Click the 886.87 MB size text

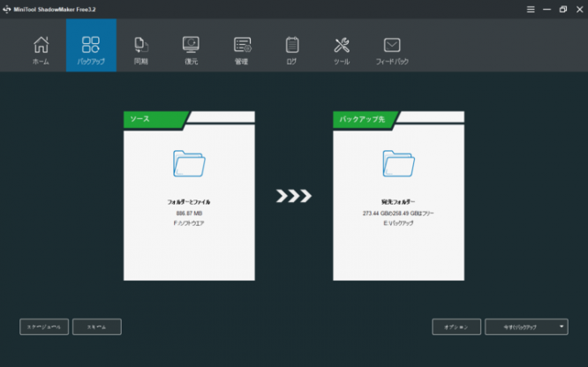[x=189, y=213]
